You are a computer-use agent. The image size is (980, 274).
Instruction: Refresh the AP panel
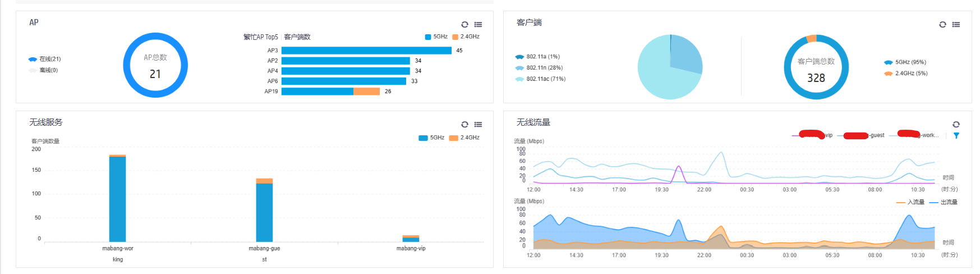pos(464,24)
